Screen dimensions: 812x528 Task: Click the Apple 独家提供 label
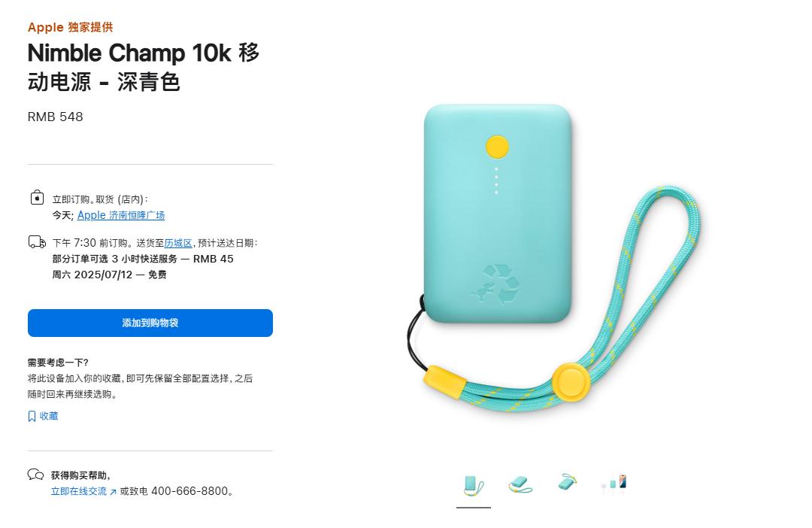[71, 27]
